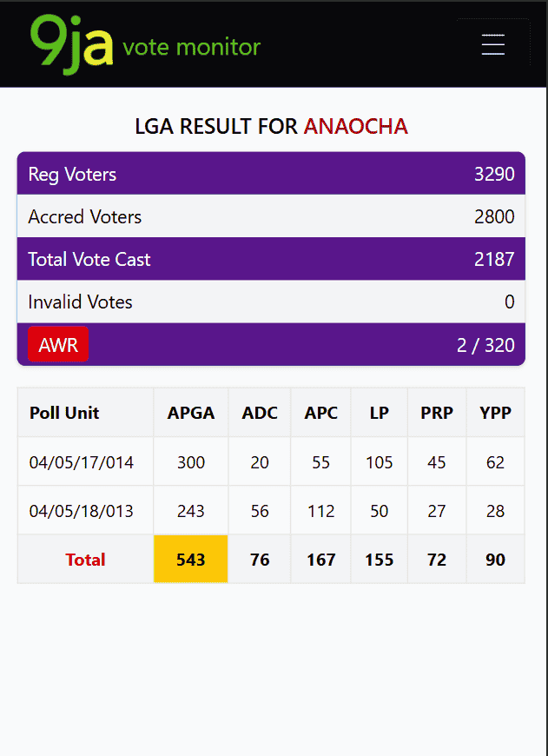Select poll unit 04/05/17/014
This screenshot has height=756, width=548.
coord(82,462)
